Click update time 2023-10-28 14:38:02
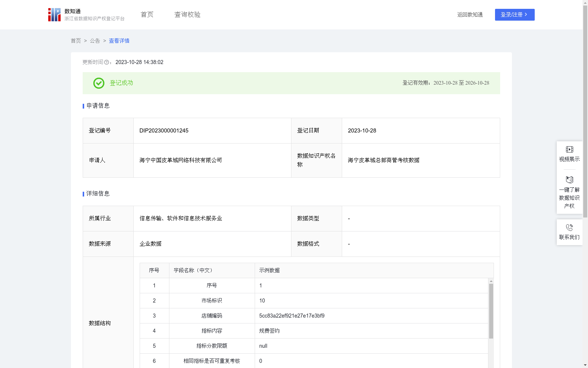588x368 pixels. click(x=139, y=63)
